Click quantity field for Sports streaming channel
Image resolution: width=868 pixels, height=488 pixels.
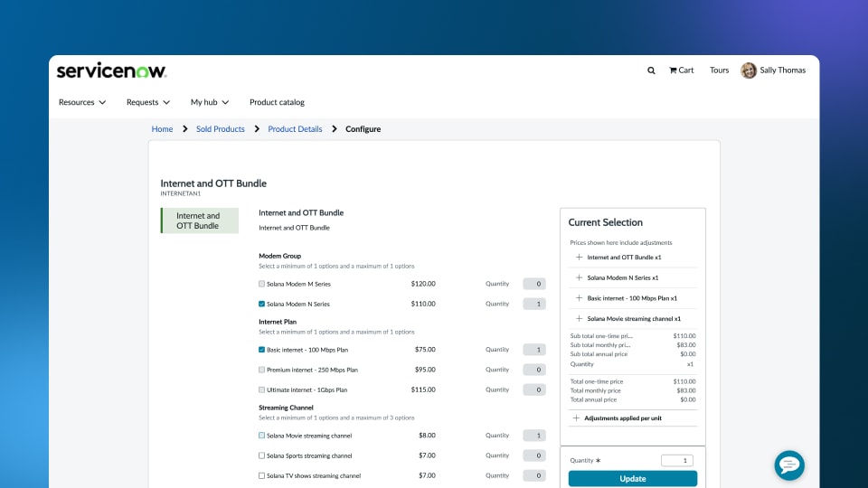point(534,455)
